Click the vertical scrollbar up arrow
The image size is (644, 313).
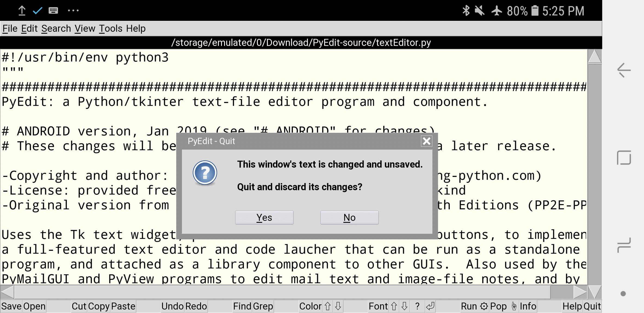point(595,57)
